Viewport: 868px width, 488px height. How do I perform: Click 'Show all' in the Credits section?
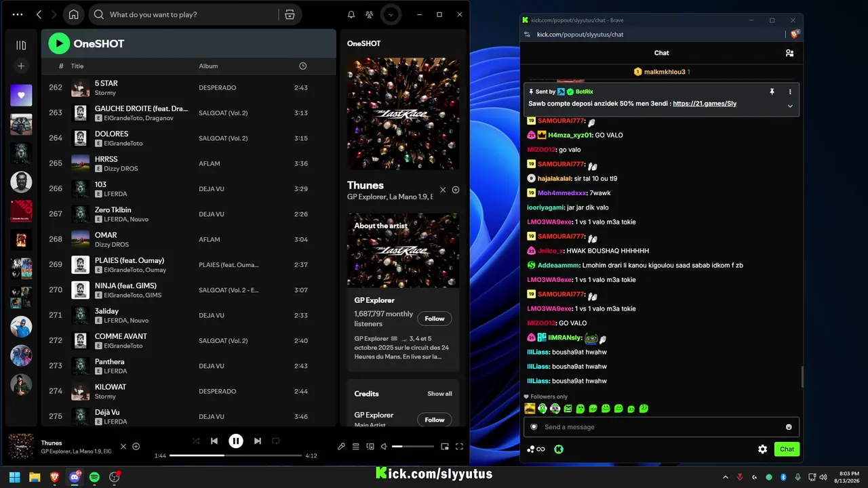click(439, 394)
